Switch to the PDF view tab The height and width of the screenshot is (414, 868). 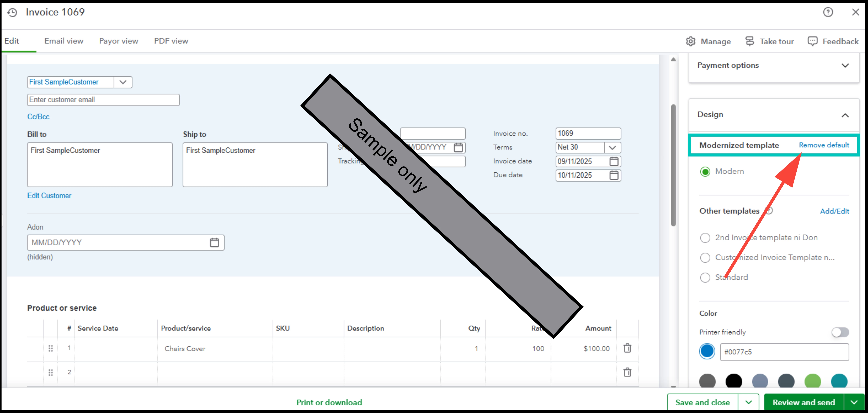pyautogui.click(x=171, y=41)
